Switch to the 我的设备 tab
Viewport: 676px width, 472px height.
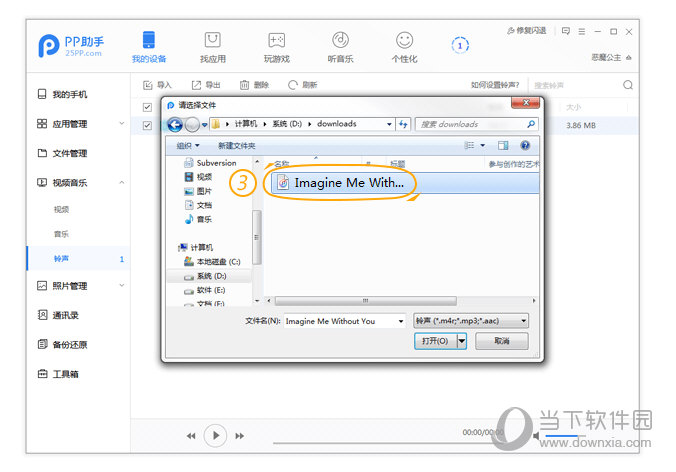pos(148,46)
